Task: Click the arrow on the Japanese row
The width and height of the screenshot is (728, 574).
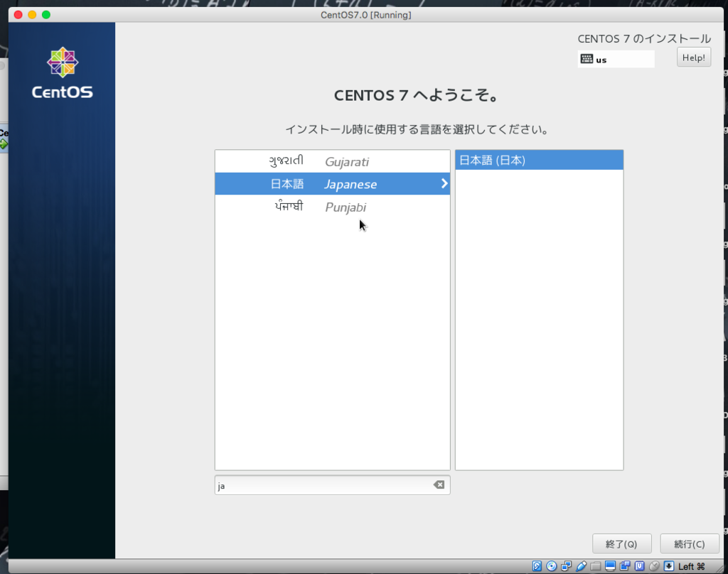Action: pyautogui.click(x=444, y=184)
